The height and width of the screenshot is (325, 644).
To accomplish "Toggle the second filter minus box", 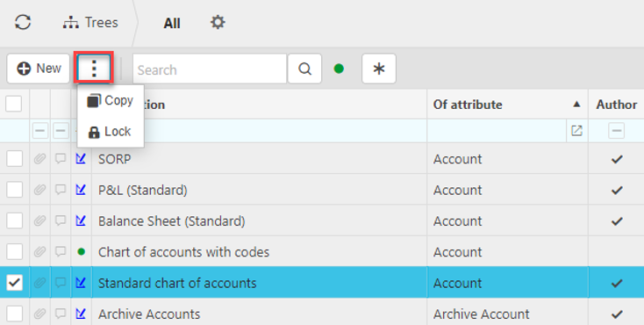I will click(61, 131).
